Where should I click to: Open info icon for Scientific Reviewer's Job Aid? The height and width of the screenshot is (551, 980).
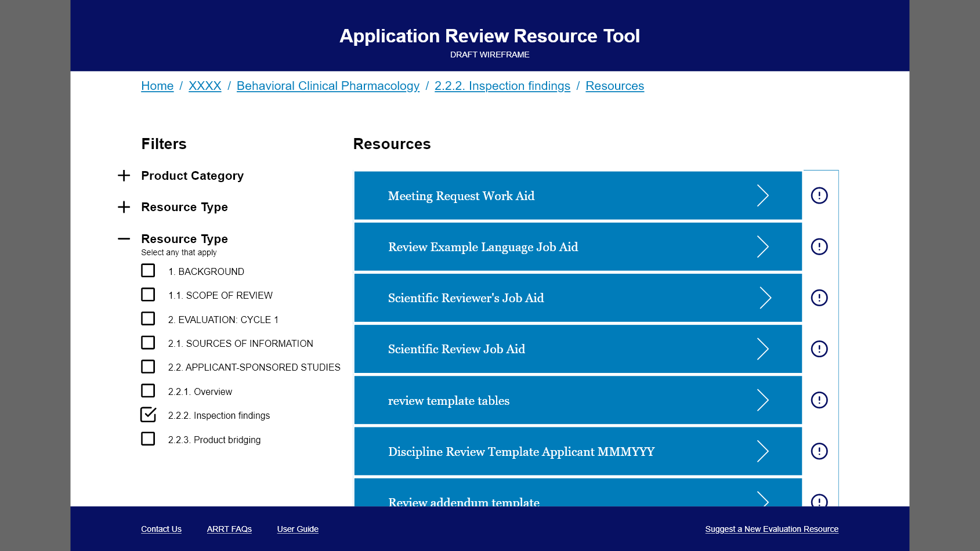pos(819,298)
